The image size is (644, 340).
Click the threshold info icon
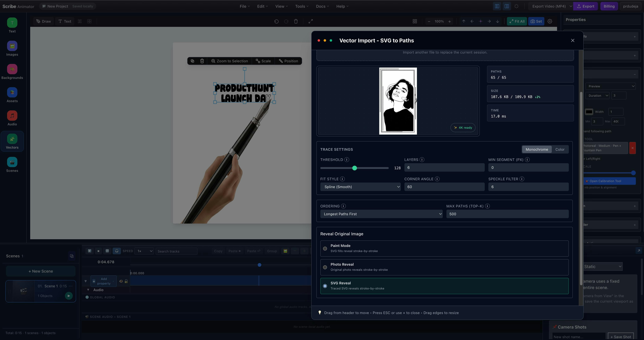(346, 160)
